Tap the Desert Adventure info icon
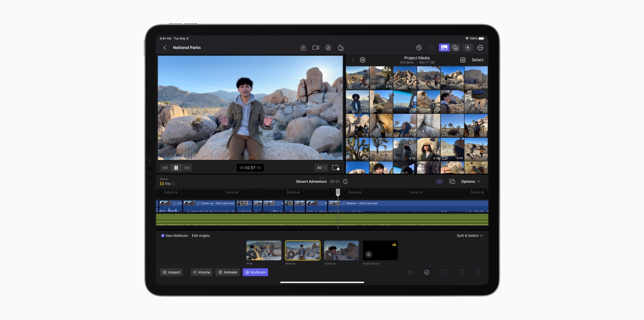The width and height of the screenshot is (644, 320). pos(345,182)
